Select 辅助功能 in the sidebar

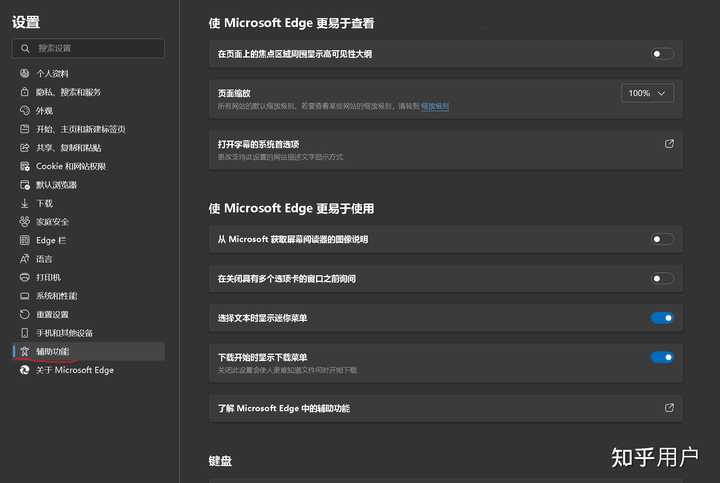(88, 351)
